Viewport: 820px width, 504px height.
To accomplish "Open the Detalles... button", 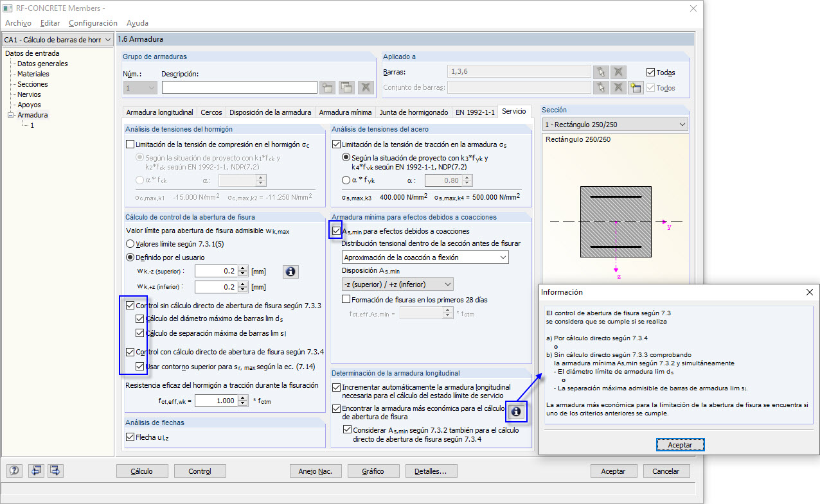I will 431,471.
